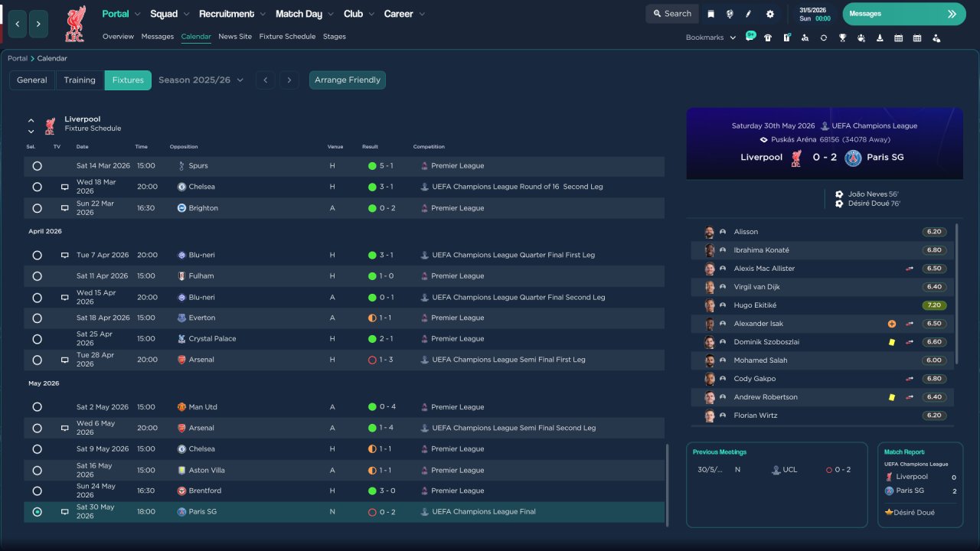
Task: Click the Messages continue button
Action: pos(904,14)
